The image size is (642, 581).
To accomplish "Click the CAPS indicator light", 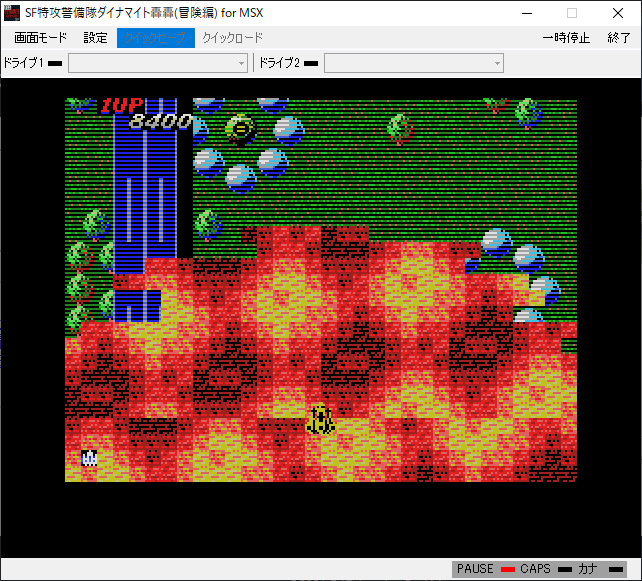I will click(x=565, y=569).
